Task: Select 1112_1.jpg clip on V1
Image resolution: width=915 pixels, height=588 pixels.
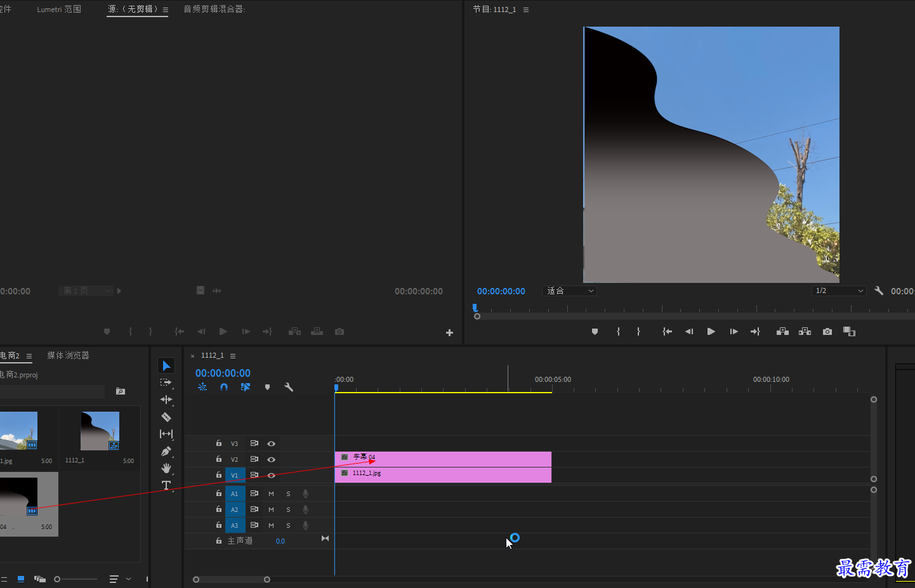Action: coord(443,475)
